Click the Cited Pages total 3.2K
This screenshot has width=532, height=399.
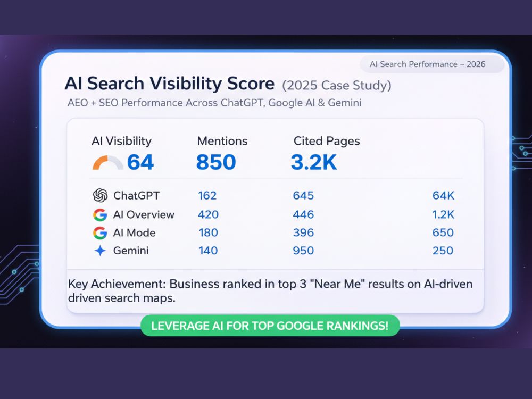[x=314, y=162]
